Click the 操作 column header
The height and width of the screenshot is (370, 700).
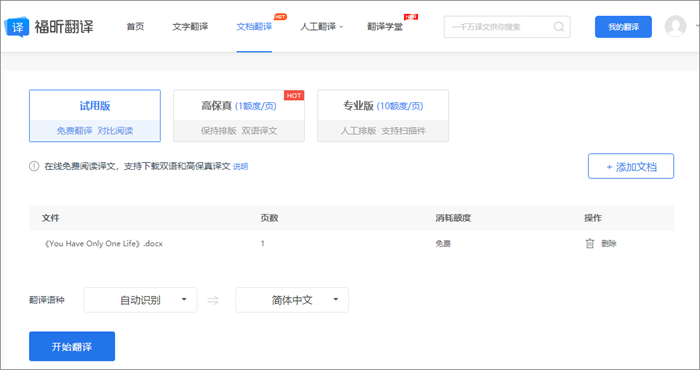point(593,218)
